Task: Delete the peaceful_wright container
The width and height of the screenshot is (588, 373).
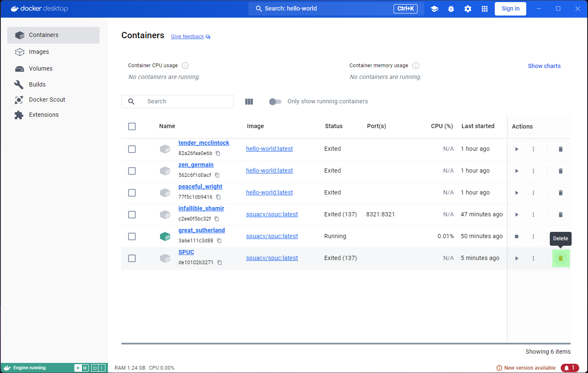Action: coord(560,193)
